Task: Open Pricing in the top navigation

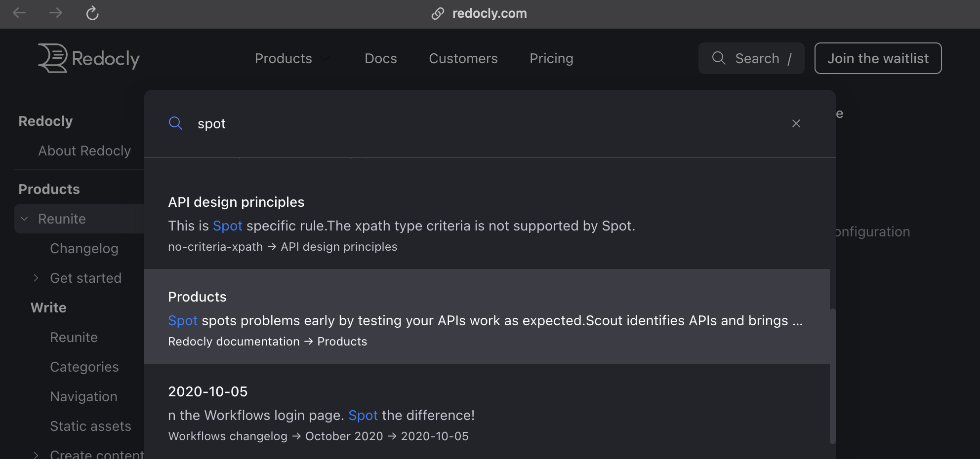Action: tap(551, 58)
